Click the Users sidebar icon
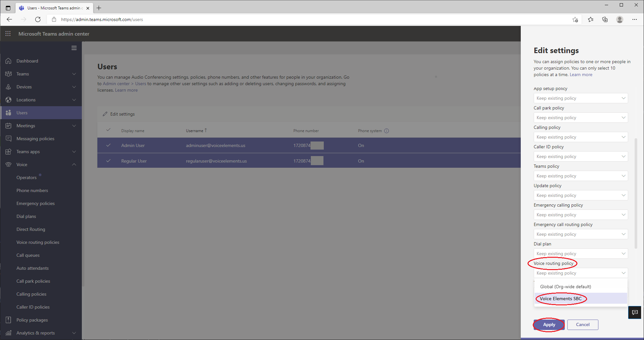 tap(8, 113)
